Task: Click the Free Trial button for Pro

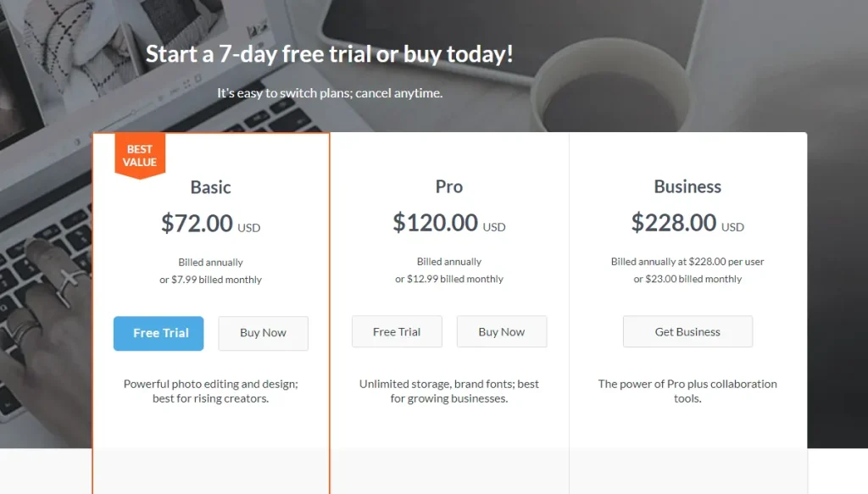Action: click(x=396, y=331)
